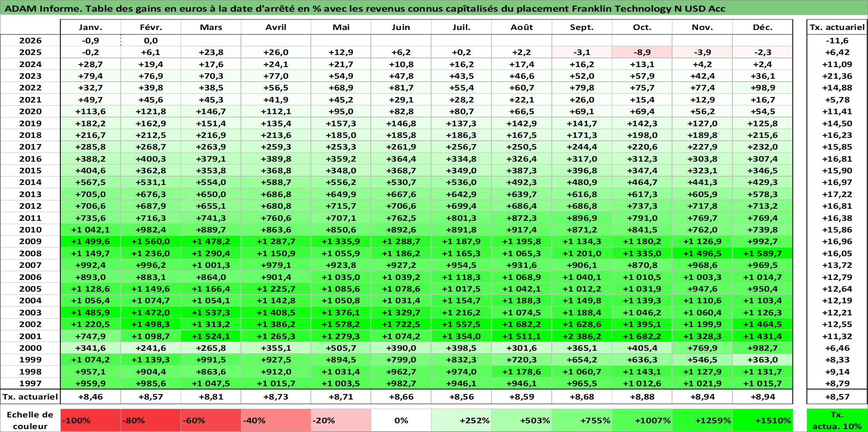This screenshot has height=432, width=868.
Task: Click the '+98,9' cell for Déc. 2022
Action: [763, 87]
